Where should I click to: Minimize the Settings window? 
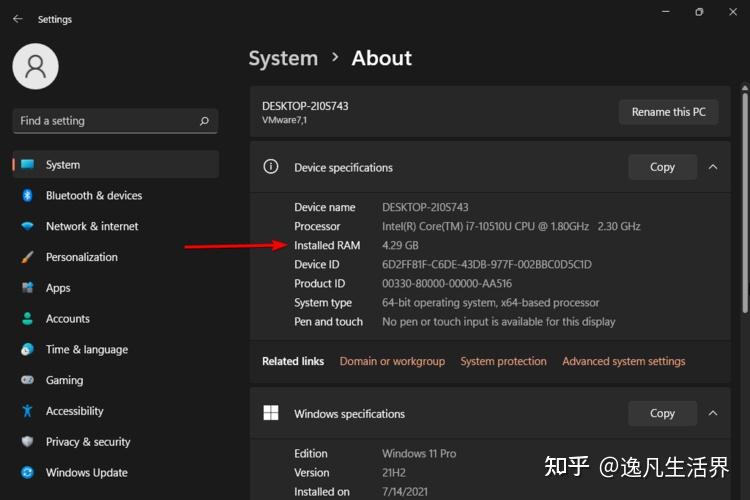666,11
